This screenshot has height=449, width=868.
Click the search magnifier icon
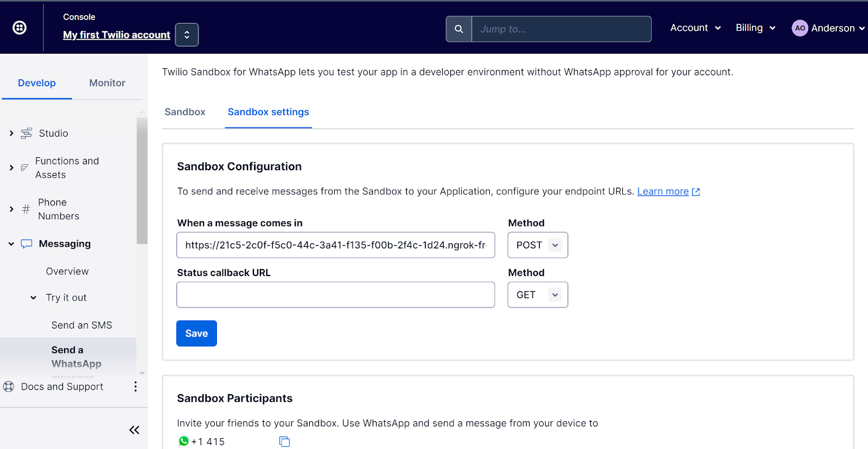pyautogui.click(x=459, y=29)
